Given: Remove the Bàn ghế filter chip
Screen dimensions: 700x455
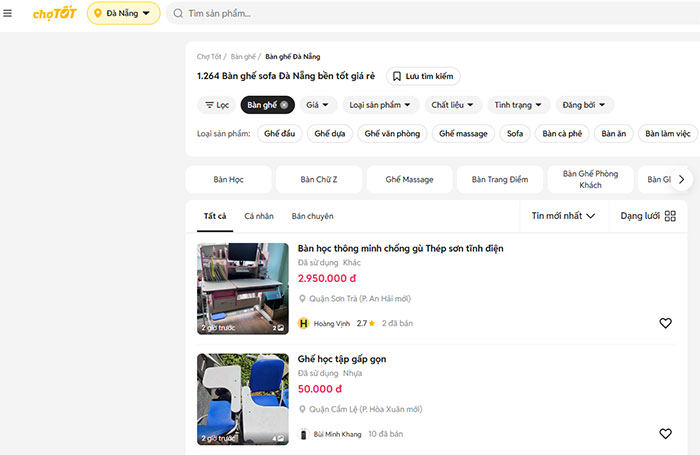Looking at the screenshot, I should coord(284,105).
